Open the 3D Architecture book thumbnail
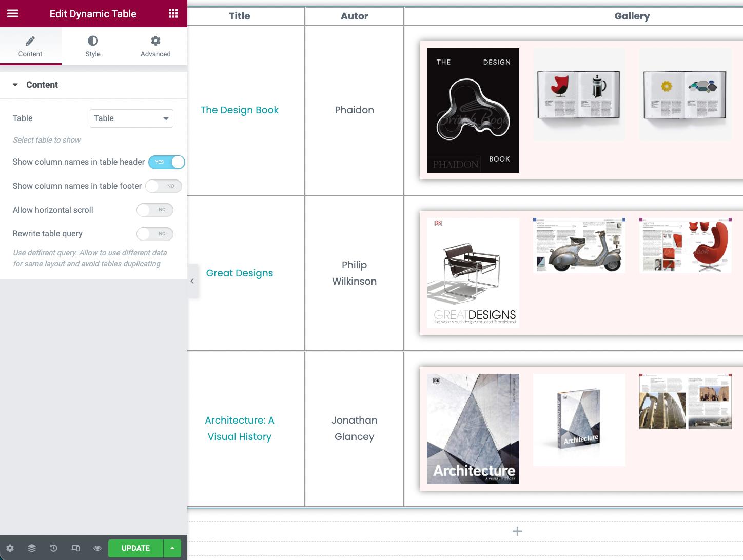This screenshot has width=743, height=560. click(x=579, y=420)
